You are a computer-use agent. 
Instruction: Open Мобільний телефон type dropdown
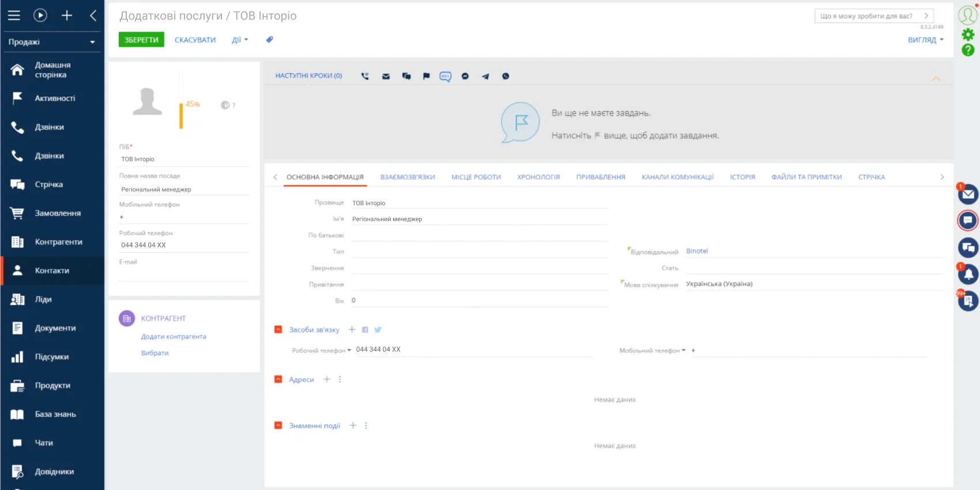pyautogui.click(x=653, y=350)
